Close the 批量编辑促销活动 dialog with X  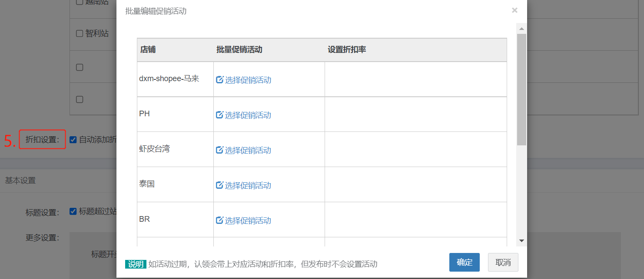point(515,10)
